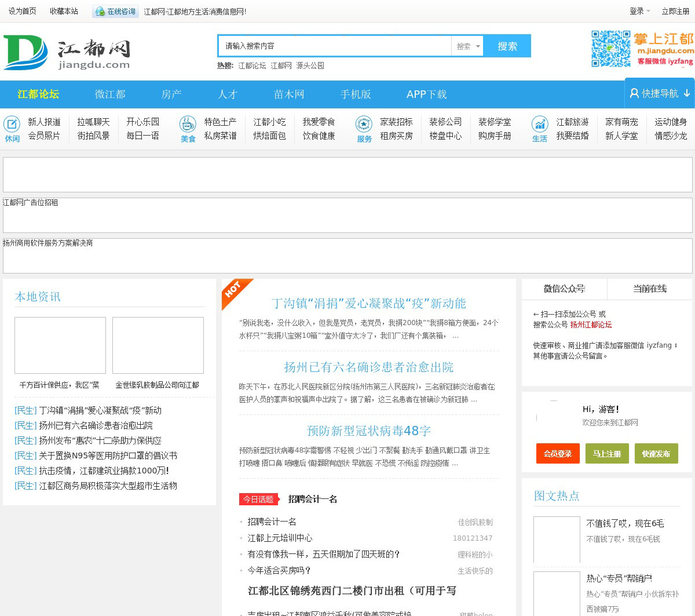Viewport: 695px width, 616px height.
Task: Click the 服务 star icon
Action: [364, 124]
